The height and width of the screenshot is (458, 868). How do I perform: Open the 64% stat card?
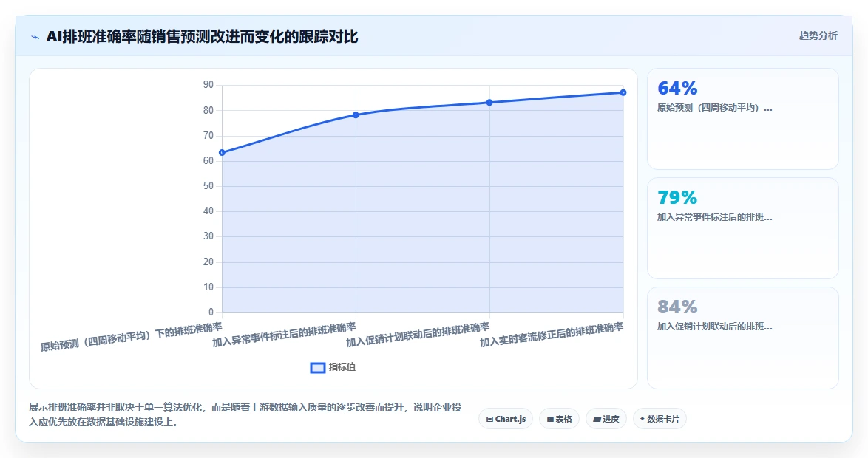tap(742, 119)
